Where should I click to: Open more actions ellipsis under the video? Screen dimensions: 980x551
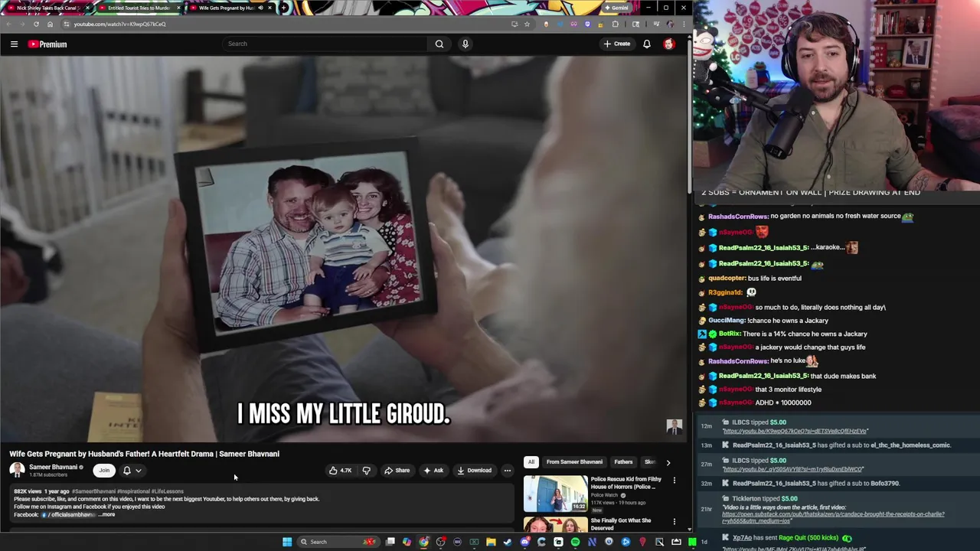coord(507,471)
